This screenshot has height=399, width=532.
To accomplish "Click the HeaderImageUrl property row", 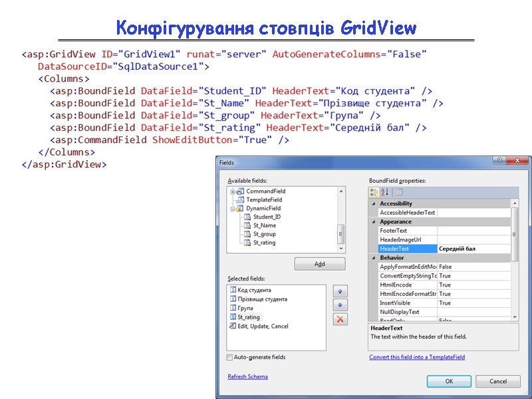I will [444, 239].
